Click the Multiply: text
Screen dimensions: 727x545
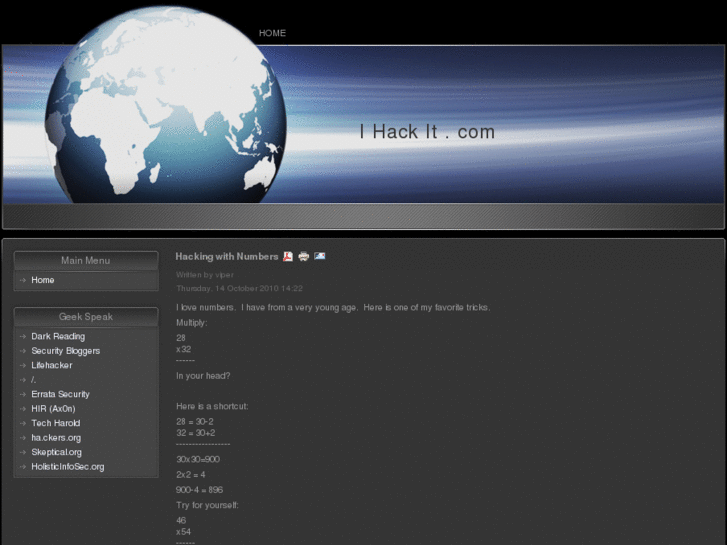(191, 323)
